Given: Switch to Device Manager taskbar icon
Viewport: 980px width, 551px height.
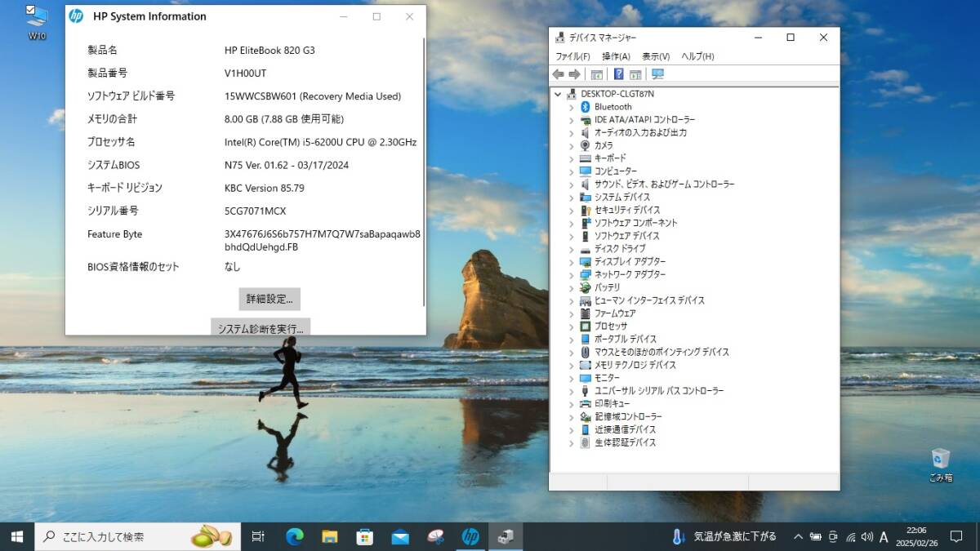Looking at the screenshot, I should pyautogui.click(x=506, y=536).
